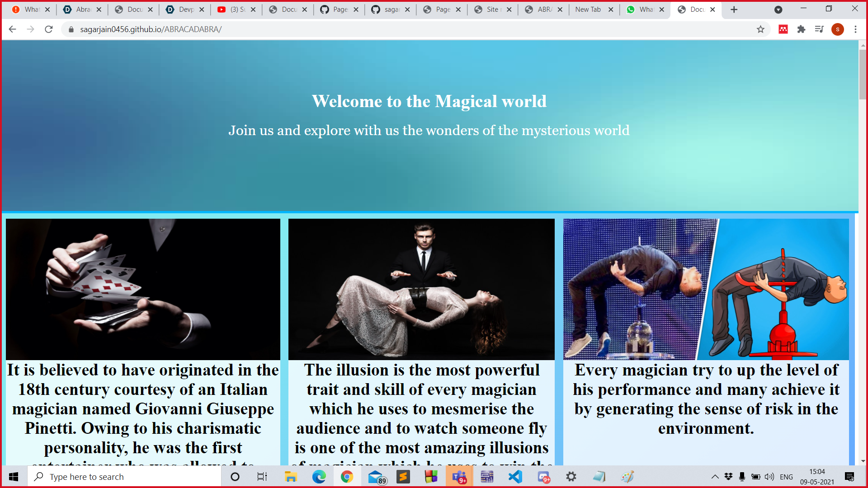Click the browser reload button
The height and width of the screenshot is (488, 868).
click(x=49, y=29)
